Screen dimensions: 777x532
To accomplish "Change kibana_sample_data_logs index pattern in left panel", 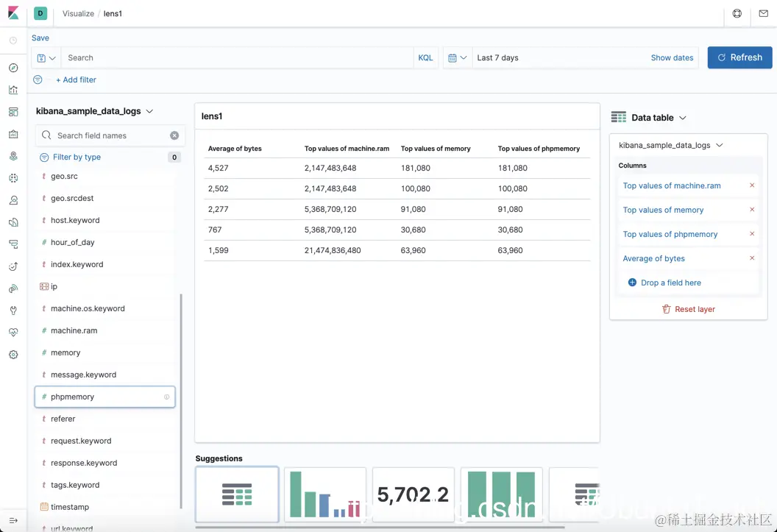I will [94, 111].
